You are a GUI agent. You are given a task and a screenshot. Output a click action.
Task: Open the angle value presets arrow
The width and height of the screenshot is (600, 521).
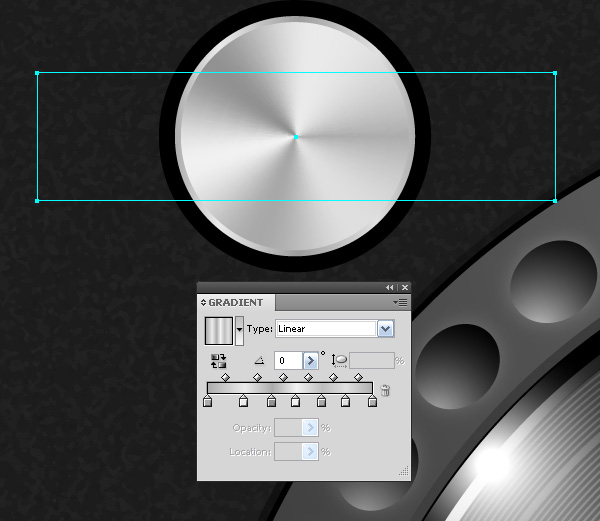pos(310,360)
